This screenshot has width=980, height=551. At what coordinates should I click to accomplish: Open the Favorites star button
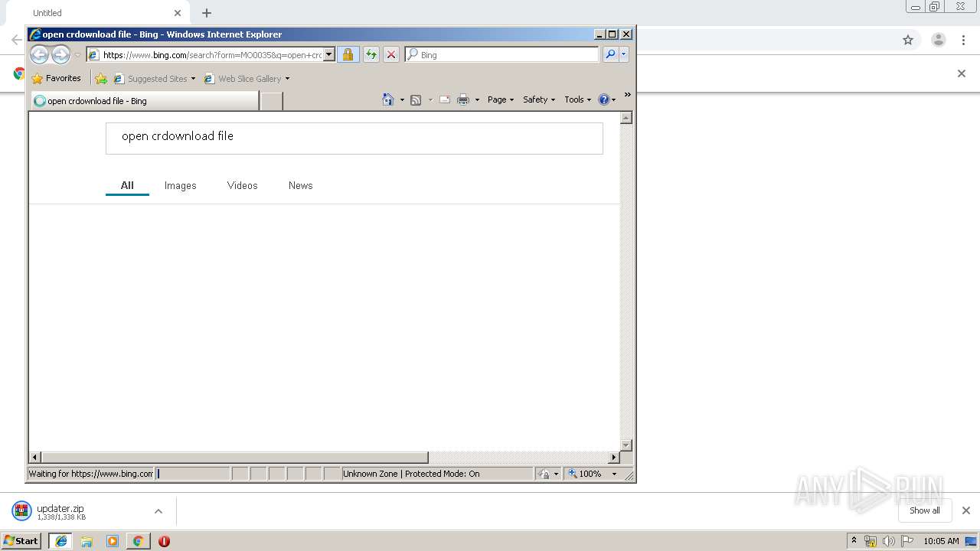click(57, 78)
